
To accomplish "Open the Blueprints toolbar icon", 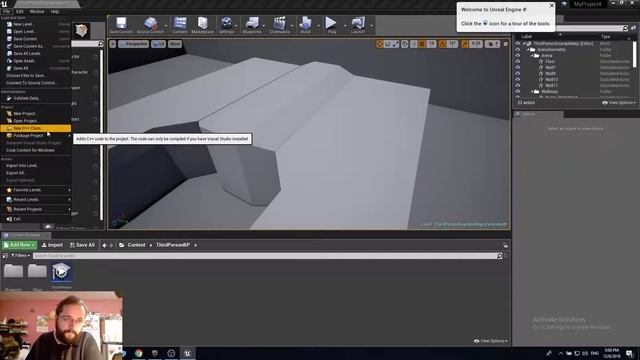I will (252, 25).
